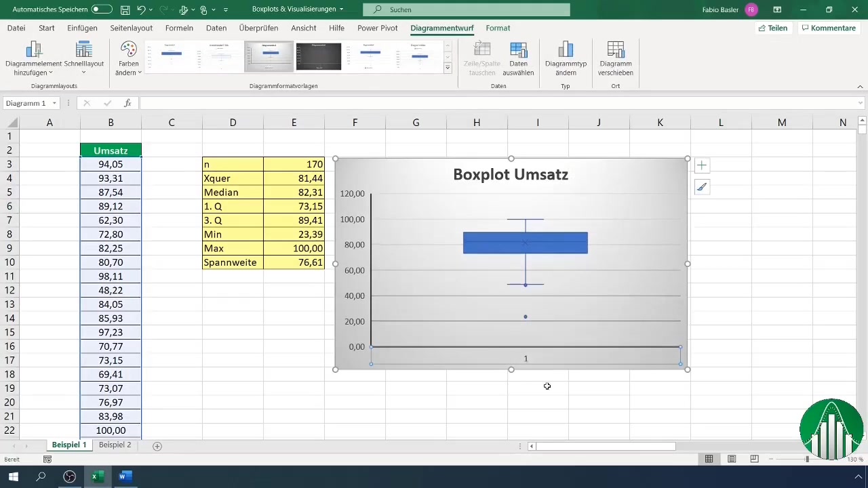Open the Kommentare pane
The image size is (868, 488).
pyautogui.click(x=828, y=28)
